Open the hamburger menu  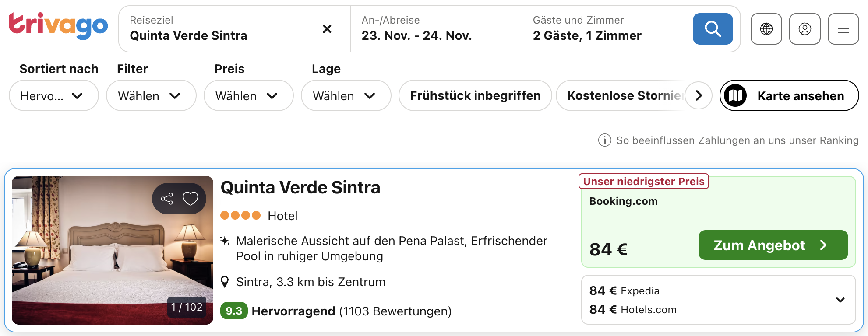pyautogui.click(x=843, y=29)
